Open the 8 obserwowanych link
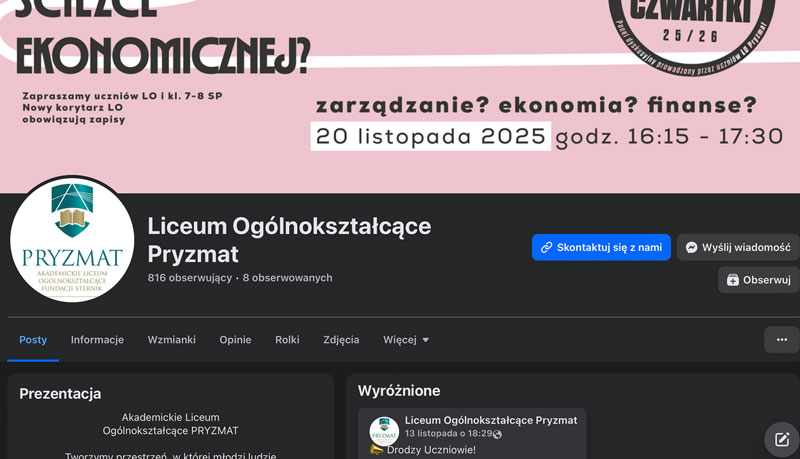800x459 pixels. point(287,278)
